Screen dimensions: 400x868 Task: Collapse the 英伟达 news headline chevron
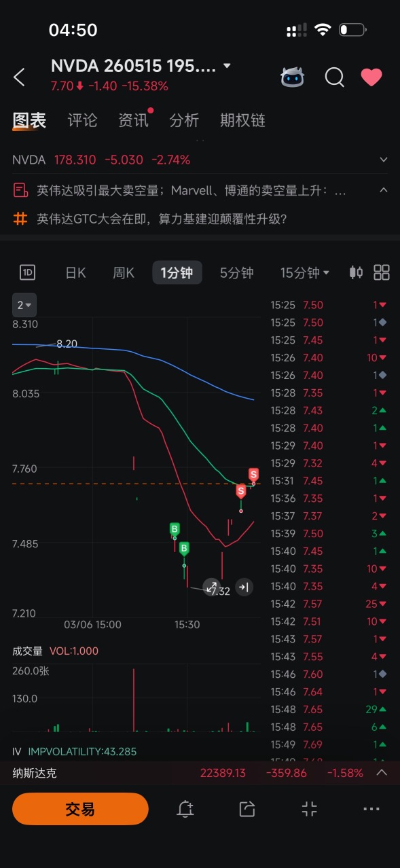pyautogui.click(x=384, y=190)
